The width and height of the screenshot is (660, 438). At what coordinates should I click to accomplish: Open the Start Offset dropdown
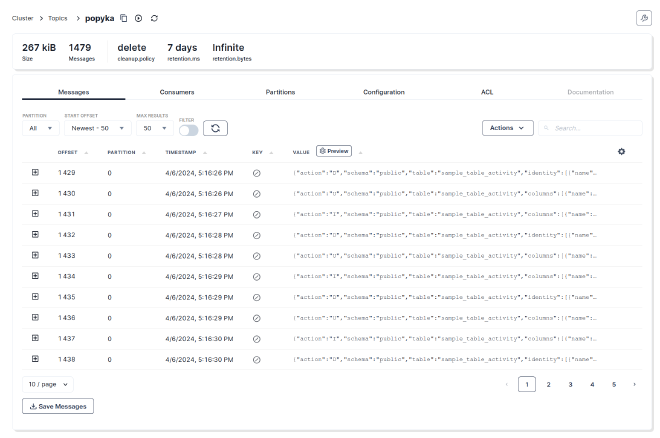click(96, 128)
